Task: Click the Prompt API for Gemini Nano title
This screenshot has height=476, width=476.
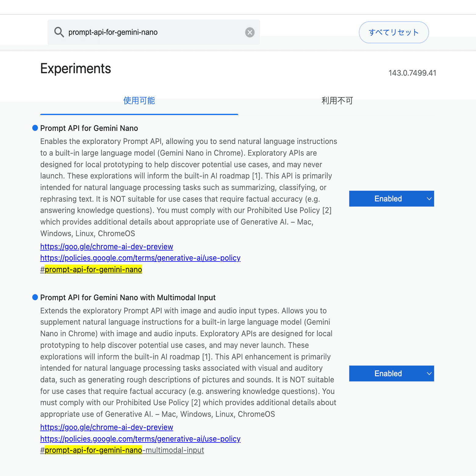Action: pos(89,128)
